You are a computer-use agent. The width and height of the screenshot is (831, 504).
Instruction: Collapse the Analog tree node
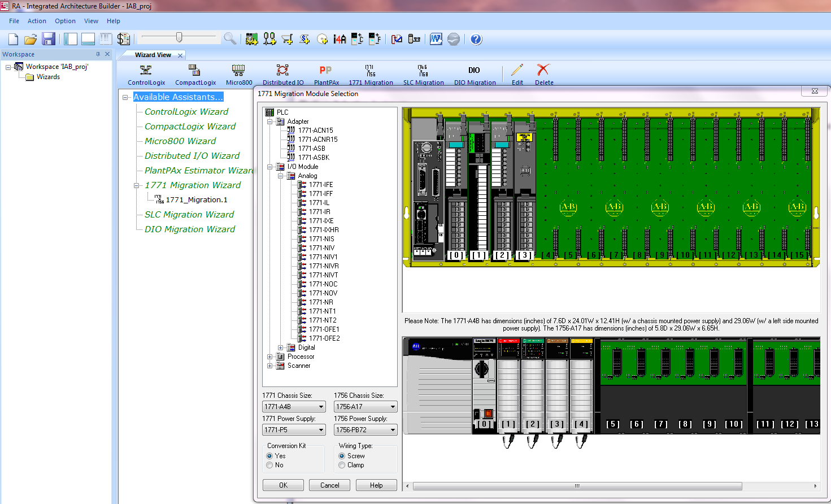click(x=281, y=176)
